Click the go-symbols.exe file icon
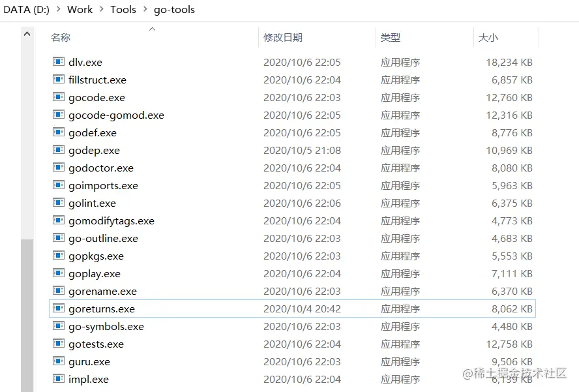579x392 pixels. (58, 326)
